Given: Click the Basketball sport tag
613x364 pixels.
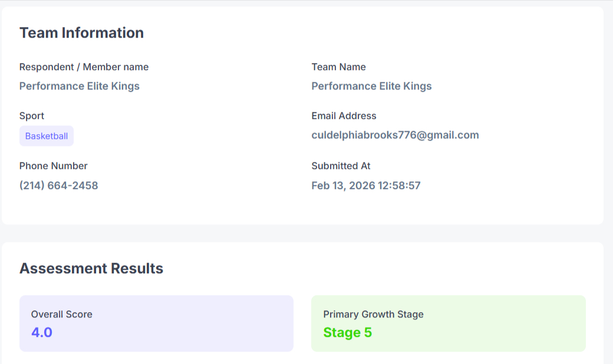Looking at the screenshot, I should (x=47, y=136).
